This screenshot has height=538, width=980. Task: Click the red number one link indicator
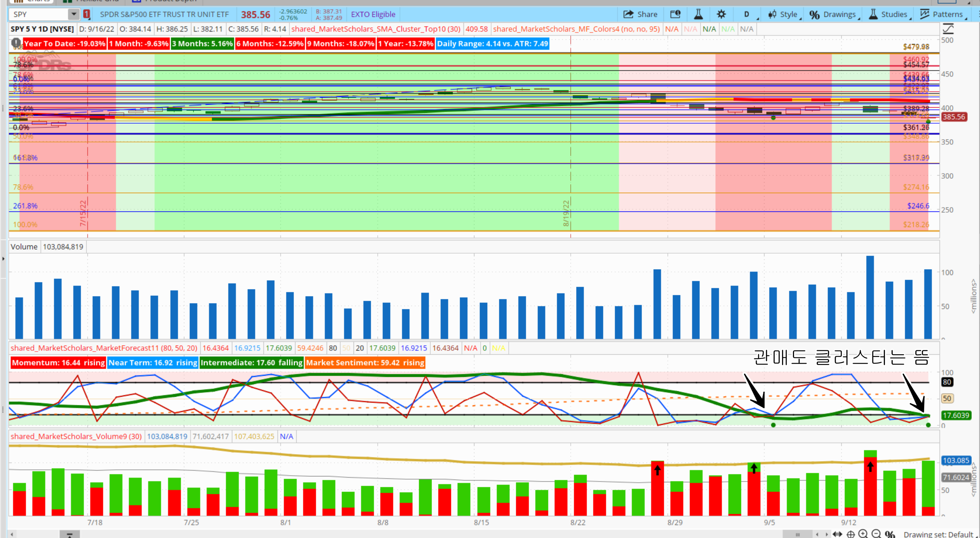pyautogui.click(x=87, y=14)
